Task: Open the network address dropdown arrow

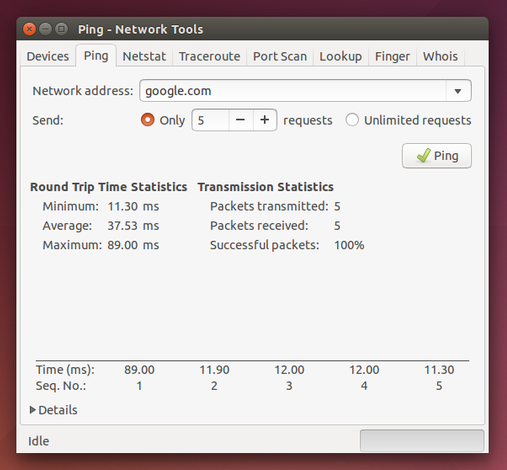Action: pos(458,91)
